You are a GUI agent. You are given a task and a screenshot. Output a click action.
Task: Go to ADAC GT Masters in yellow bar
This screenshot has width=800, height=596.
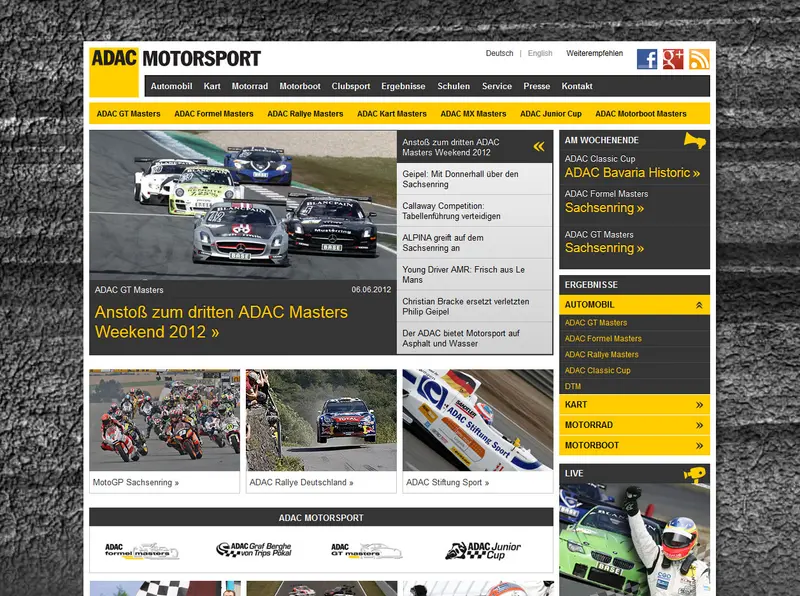129,114
